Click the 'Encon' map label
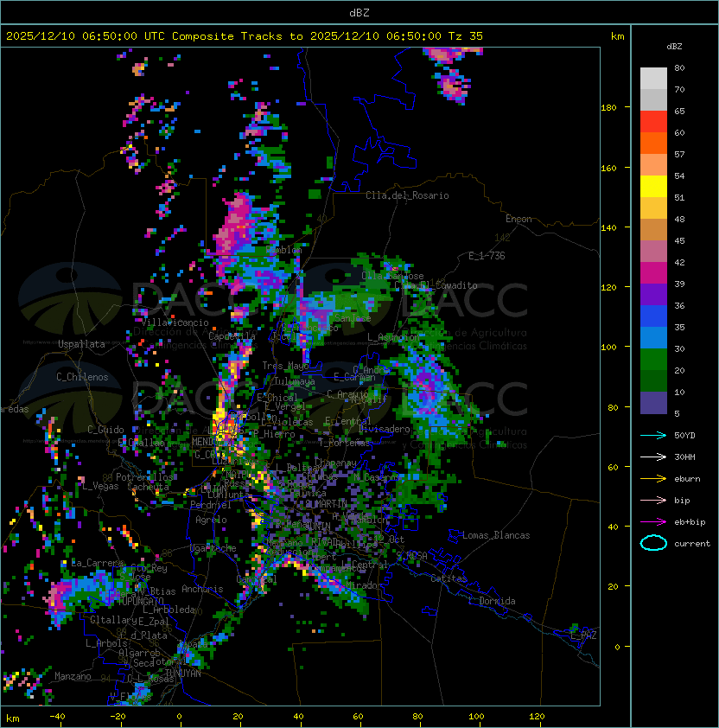Image resolution: width=719 pixels, height=728 pixels. click(519, 219)
